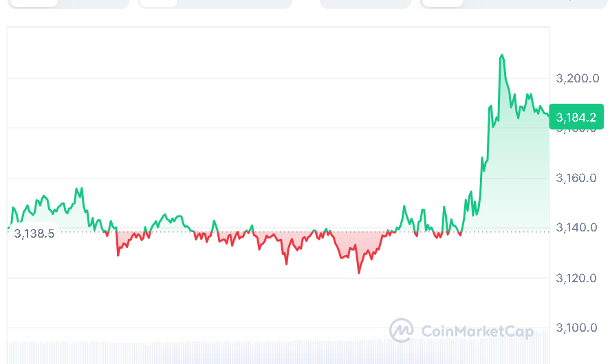Viewport: 610px width, 364px height.
Task: Click the CoinMarketCap logo icon watermark
Action: click(x=402, y=330)
